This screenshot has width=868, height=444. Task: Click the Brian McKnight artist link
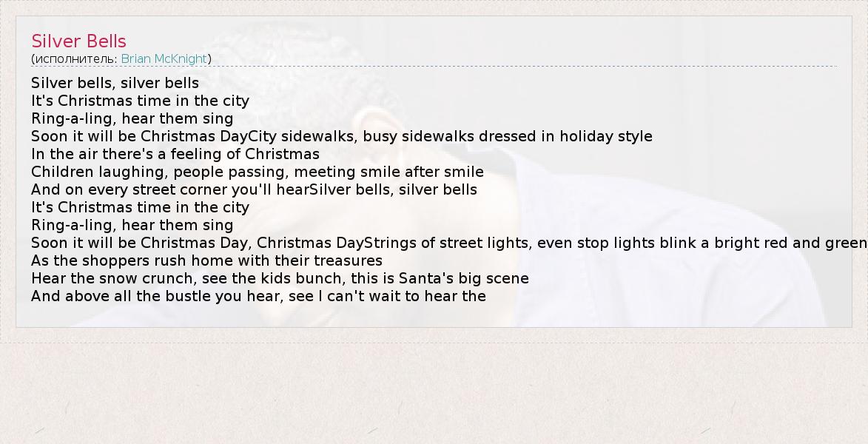click(164, 58)
